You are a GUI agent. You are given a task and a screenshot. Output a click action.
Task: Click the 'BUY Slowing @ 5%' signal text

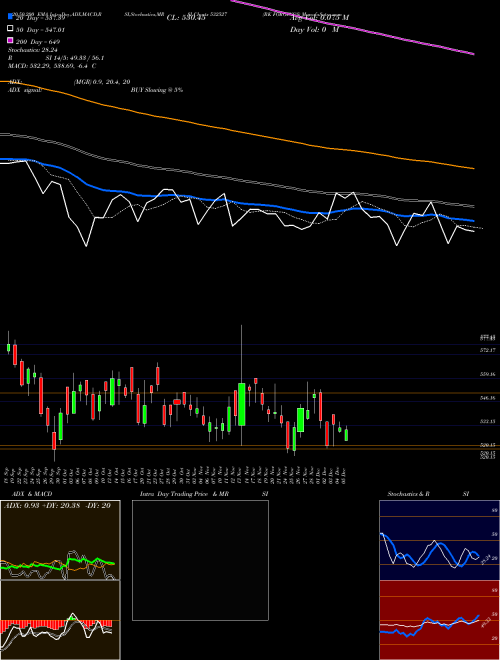(x=157, y=90)
